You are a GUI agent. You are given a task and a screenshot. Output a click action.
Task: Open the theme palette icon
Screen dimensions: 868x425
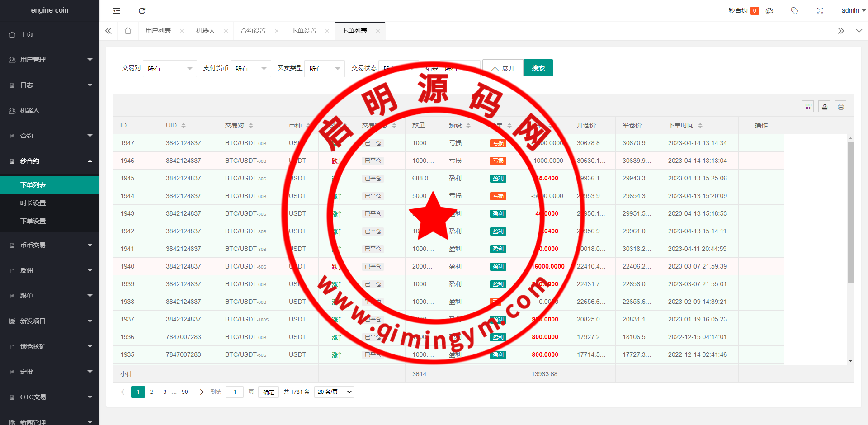point(769,11)
